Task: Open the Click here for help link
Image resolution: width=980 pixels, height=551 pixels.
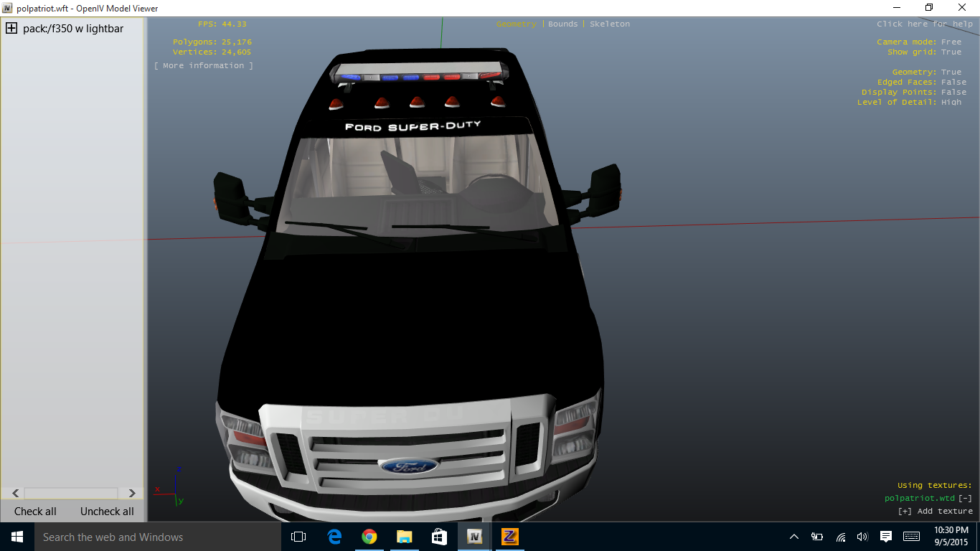Action: pos(924,24)
